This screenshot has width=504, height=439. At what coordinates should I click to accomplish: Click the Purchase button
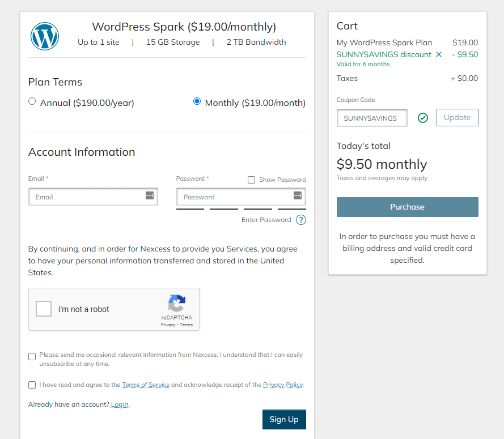coord(407,207)
